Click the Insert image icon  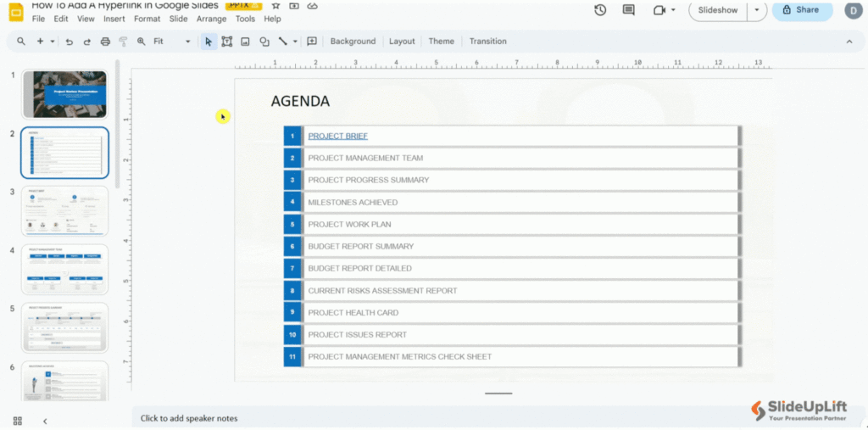coord(245,41)
